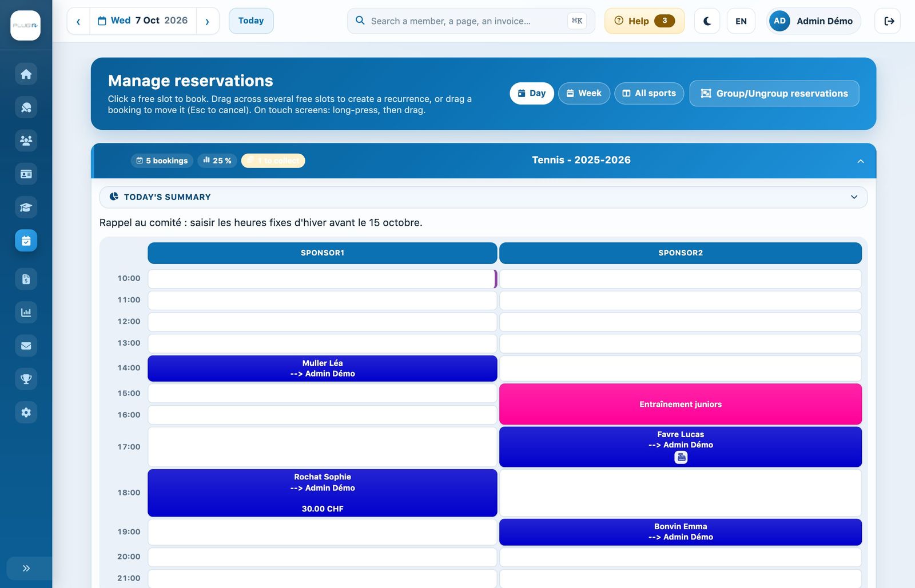Click the Today button
This screenshot has height=588, width=915.
tap(251, 21)
